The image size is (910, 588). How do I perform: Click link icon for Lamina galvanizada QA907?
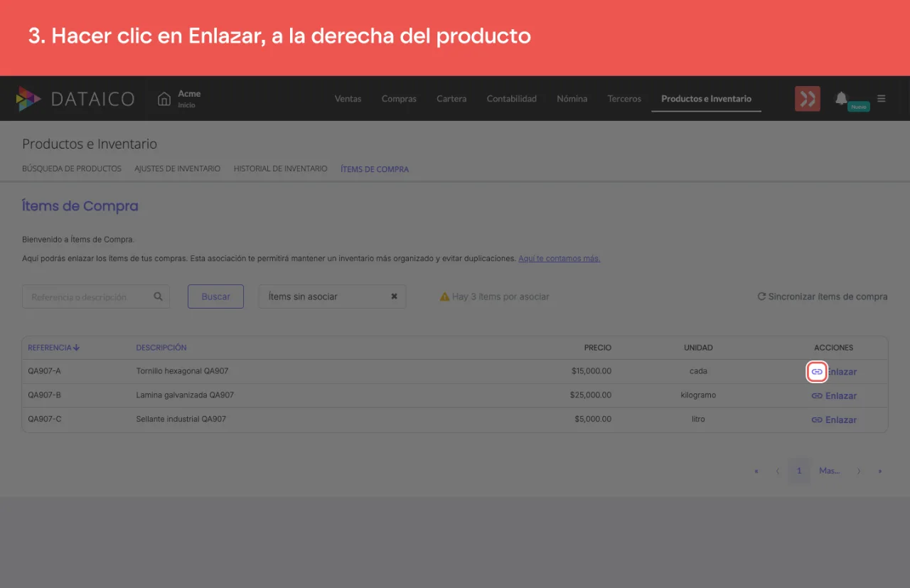pyautogui.click(x=817, y=396)
